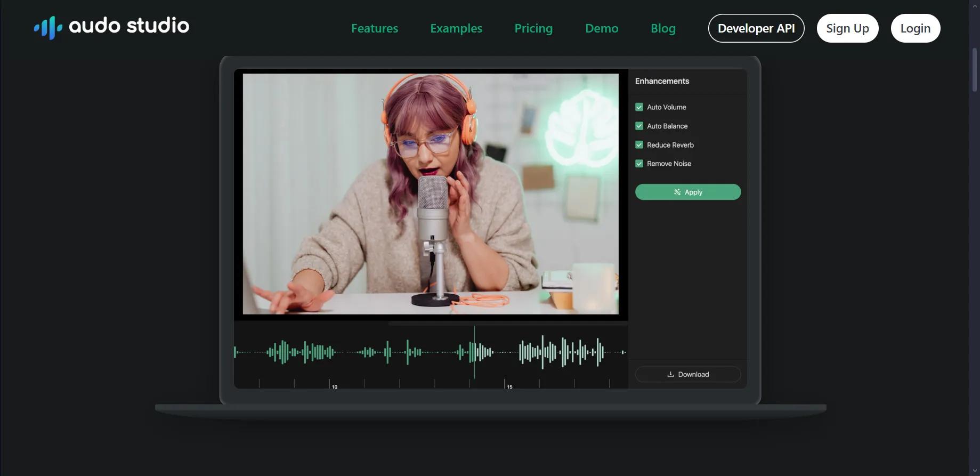
Task: Go to the Examples page
Action: (456, 28)
